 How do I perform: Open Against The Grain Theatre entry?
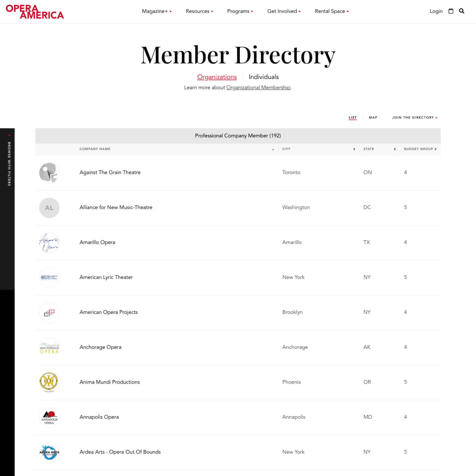pos(110,172)
